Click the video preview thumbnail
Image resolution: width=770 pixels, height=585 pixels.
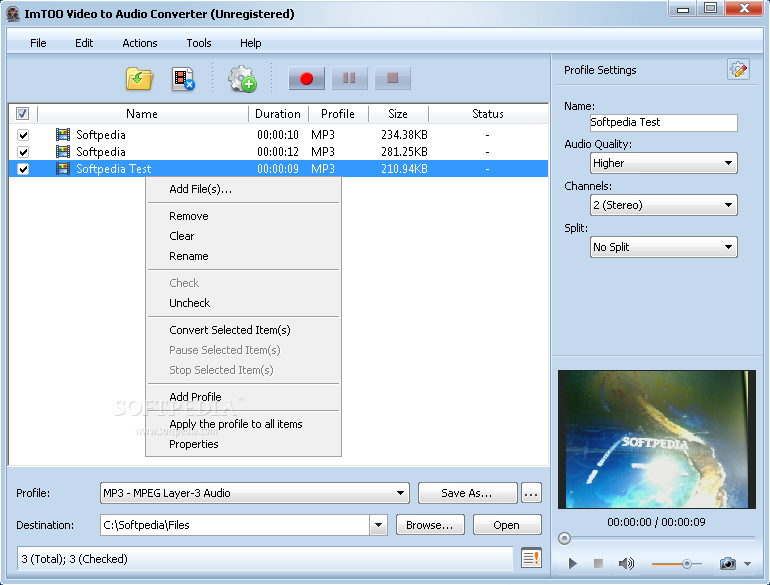[x=657, y=439]
